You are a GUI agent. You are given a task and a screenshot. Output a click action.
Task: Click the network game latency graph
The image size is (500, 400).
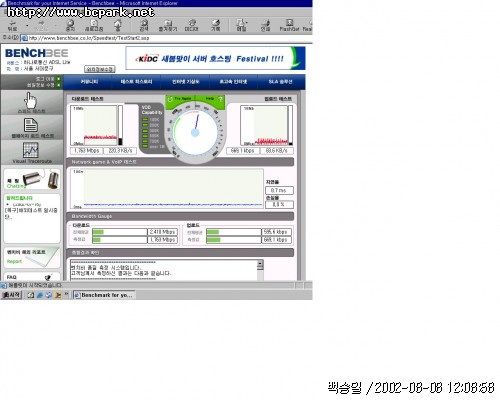tap(167, 189)
